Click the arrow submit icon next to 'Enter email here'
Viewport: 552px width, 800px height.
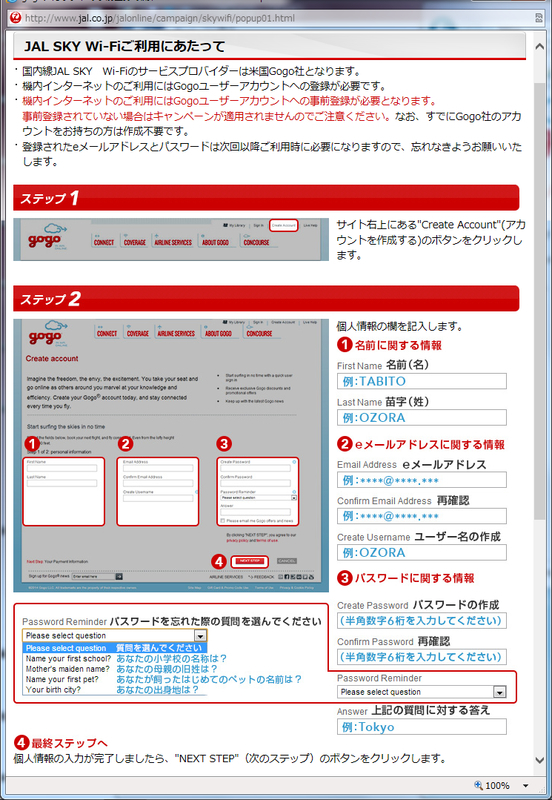[119, 577]
